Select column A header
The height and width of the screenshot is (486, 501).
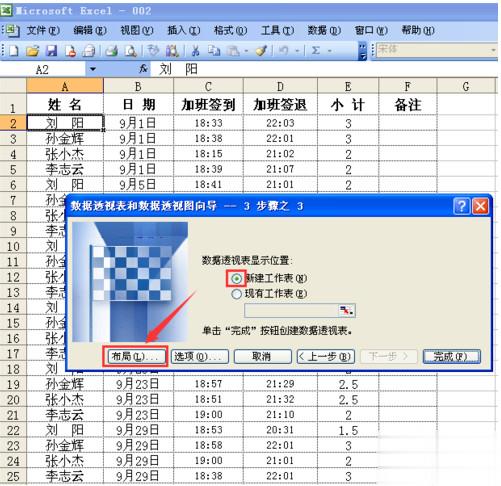(65, 86)
